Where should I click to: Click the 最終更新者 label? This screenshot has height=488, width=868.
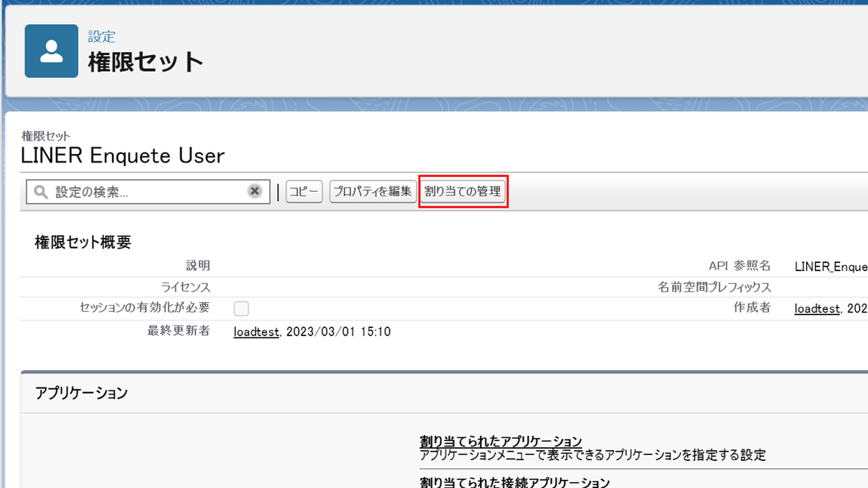[x=178, y=331]
